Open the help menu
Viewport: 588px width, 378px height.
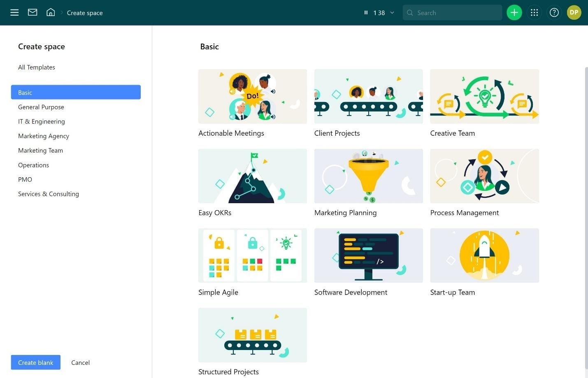click(554, 12)
